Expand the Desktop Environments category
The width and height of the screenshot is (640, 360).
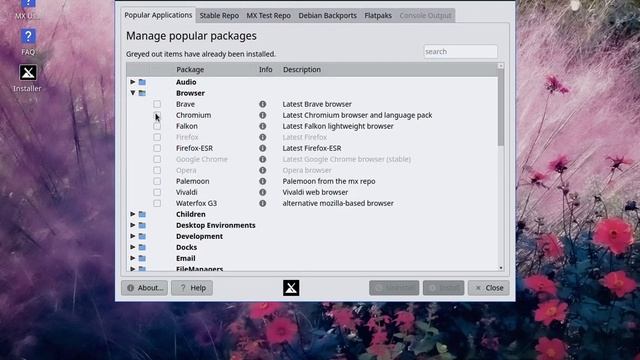coord(133,225)
